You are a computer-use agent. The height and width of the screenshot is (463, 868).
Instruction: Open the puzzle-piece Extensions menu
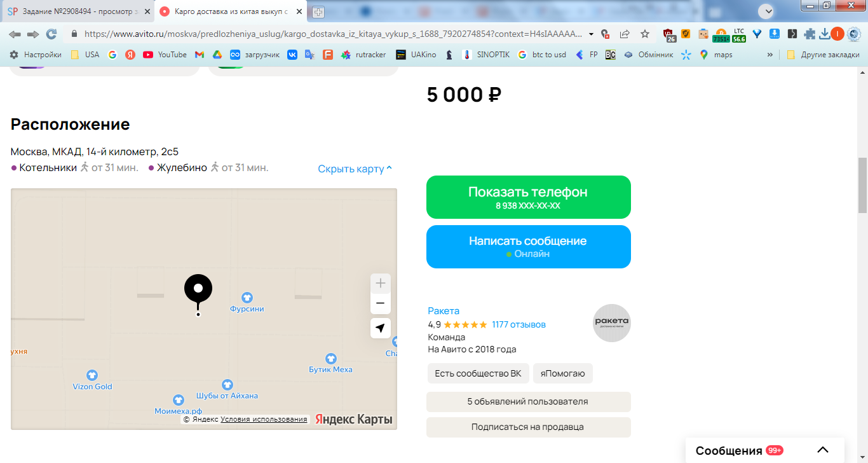point(810,34)
